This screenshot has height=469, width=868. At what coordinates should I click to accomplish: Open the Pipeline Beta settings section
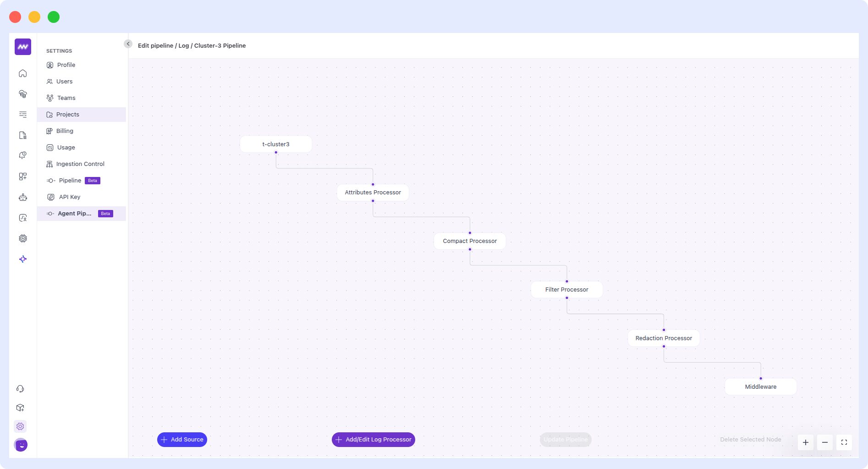pos(70,180)
